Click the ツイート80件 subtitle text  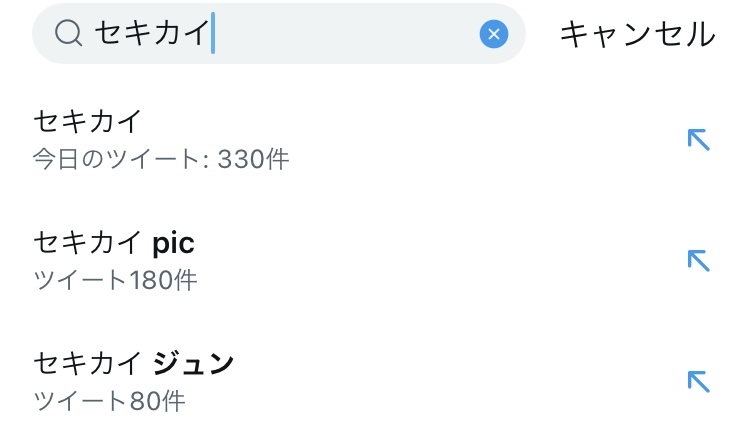click(x=109, y=401)
